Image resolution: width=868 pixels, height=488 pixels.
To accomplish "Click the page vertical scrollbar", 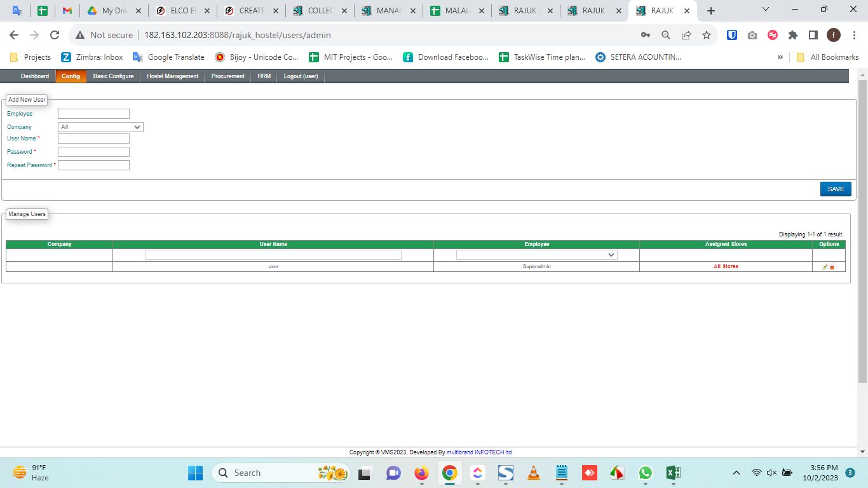I will pos(862,231).
